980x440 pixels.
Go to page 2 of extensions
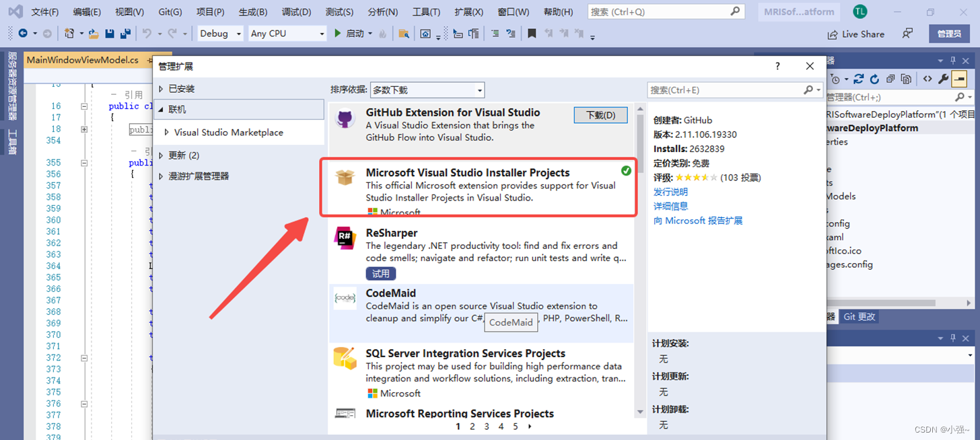pos(473,426)
